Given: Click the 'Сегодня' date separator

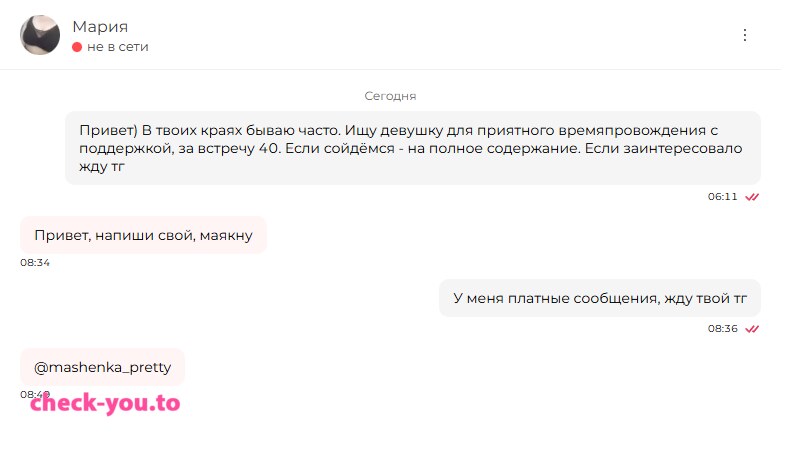Looking at the screenshot, I should point(390,96).
